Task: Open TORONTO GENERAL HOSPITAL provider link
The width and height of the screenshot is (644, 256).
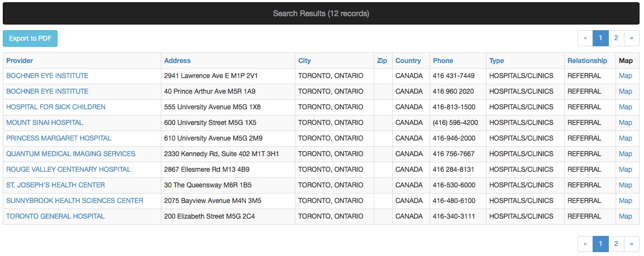Action: point(55,216)
